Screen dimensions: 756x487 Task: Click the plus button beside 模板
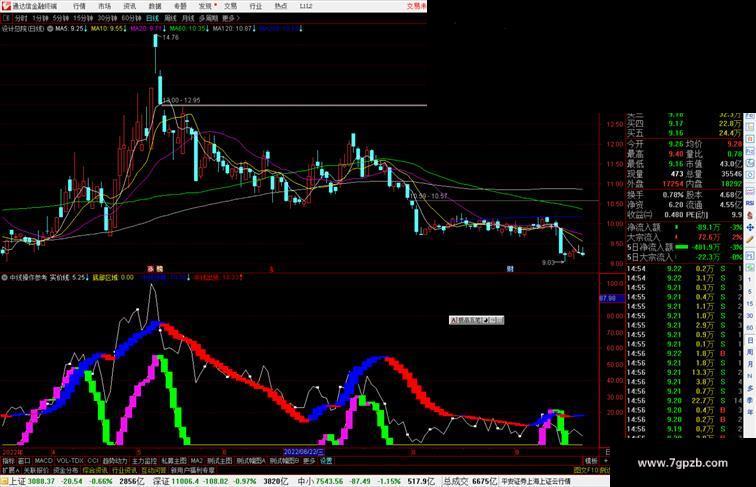pos(606,460)
